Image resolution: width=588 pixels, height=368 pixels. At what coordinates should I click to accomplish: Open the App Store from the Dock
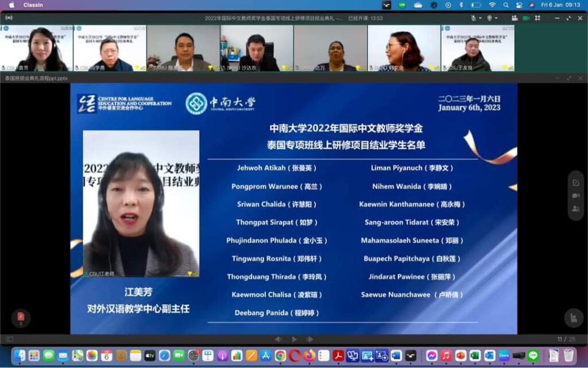coord(265,355)
